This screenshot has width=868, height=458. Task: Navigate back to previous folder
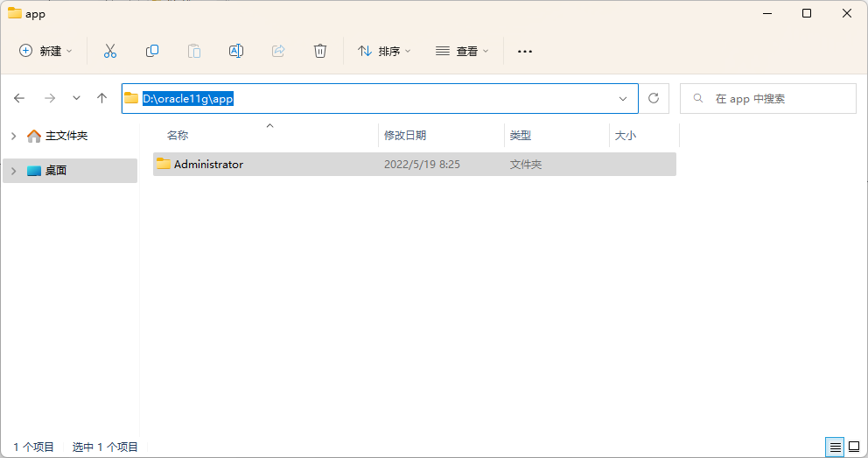19,99
